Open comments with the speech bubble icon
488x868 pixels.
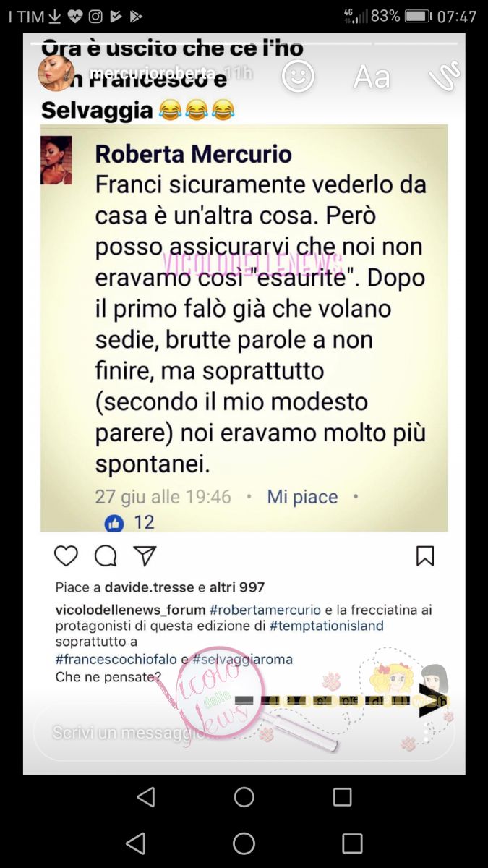point(106,556)
